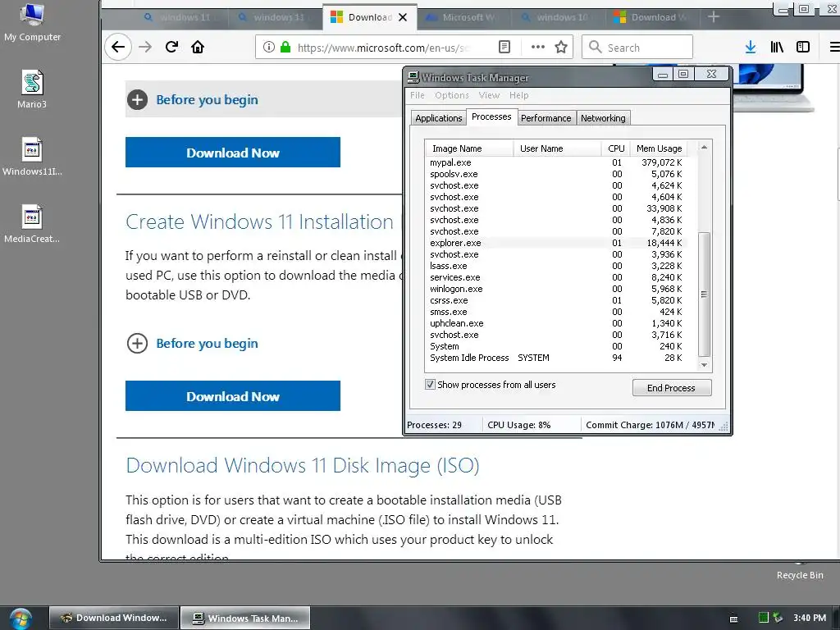Toggle the browser sidebar icon
This screenshot has width=840, height=630.
pyautogui.click(x=803, y=47)
